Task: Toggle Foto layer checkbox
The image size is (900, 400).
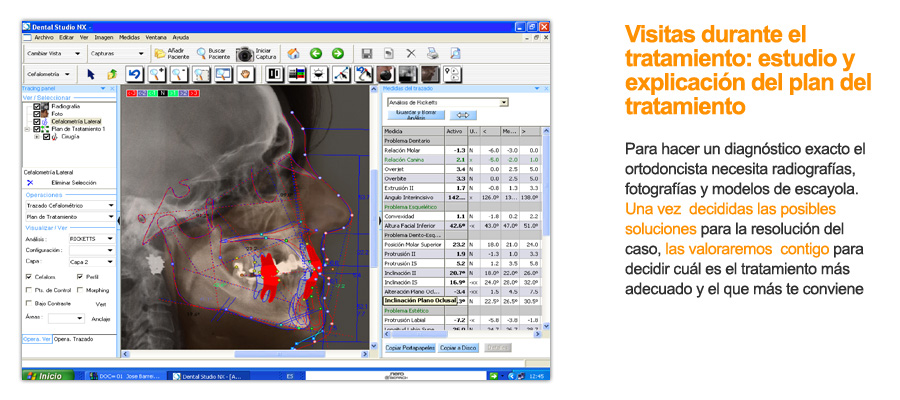Action: [37, 114]
